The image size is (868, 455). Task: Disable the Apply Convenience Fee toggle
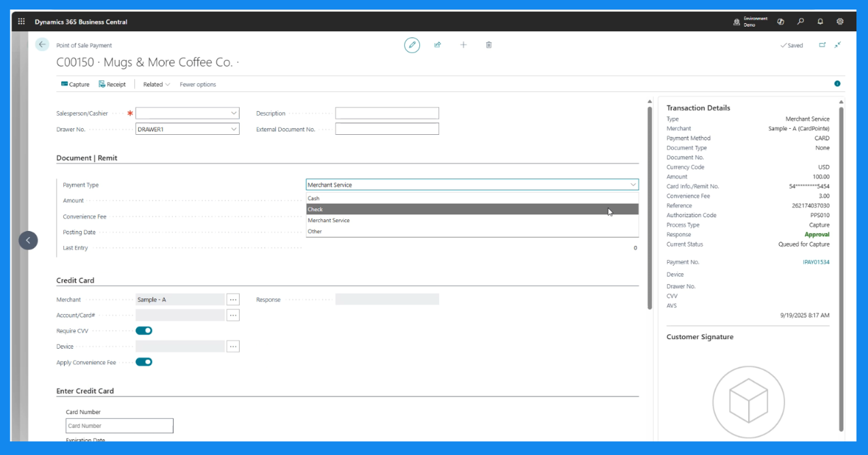(144, 362)
